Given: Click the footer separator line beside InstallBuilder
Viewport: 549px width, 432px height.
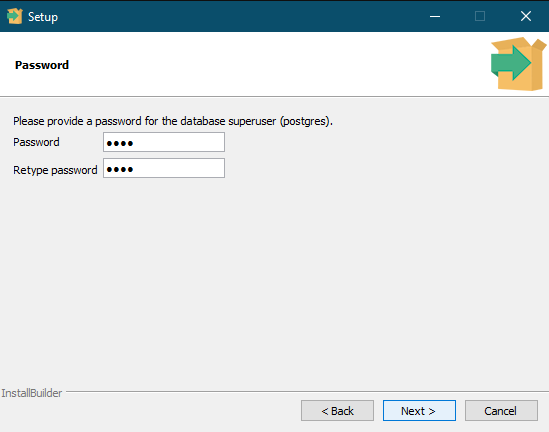Looking at the screenshot, I should pyautogui.click(x=307, y=392).
